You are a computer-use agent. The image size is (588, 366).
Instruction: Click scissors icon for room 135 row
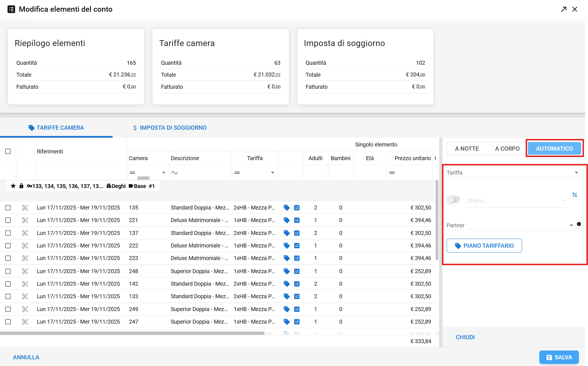point(25,208)
